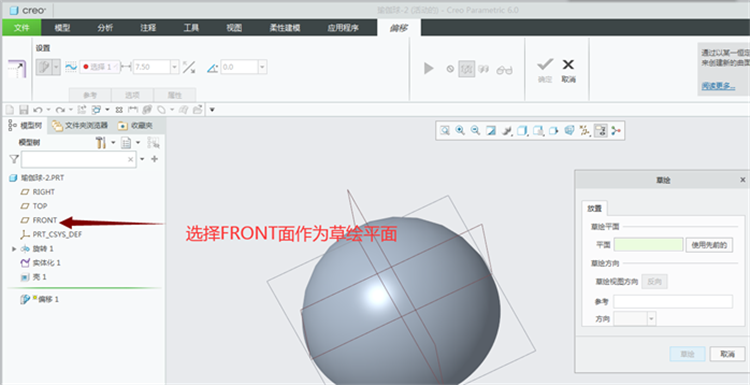
Task: Open the 阅读更多 link
Action: 718,87
